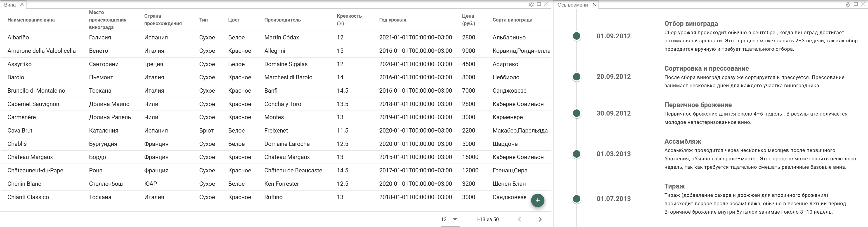Click Брют type in Cava Brut row
This screenshot has height=227, width=868.
coord(206,131)
